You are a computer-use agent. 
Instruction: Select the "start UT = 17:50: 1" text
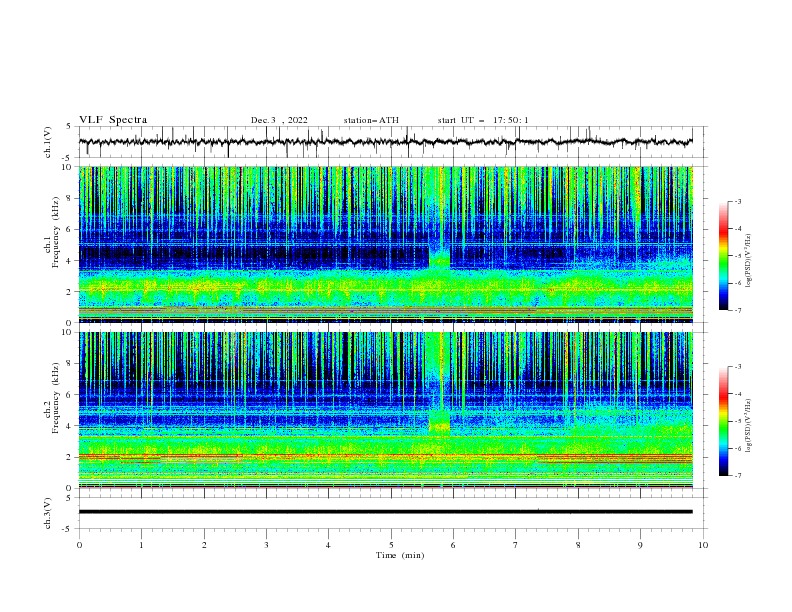coord(483,120)
